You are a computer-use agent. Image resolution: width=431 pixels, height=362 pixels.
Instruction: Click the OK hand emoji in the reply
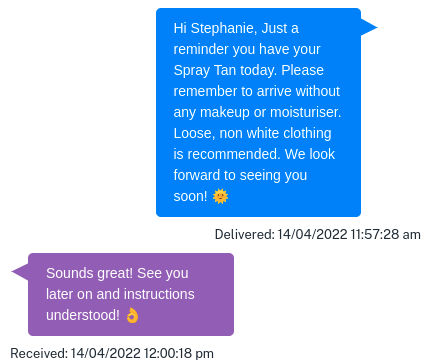132,315
